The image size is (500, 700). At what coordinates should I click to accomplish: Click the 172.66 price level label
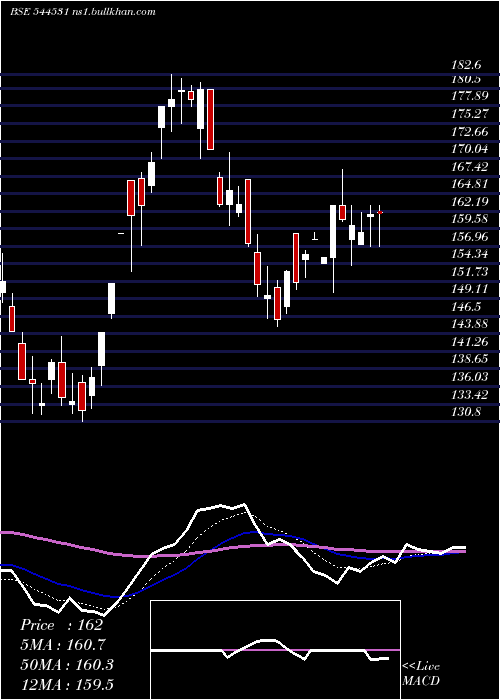(470, 131)
